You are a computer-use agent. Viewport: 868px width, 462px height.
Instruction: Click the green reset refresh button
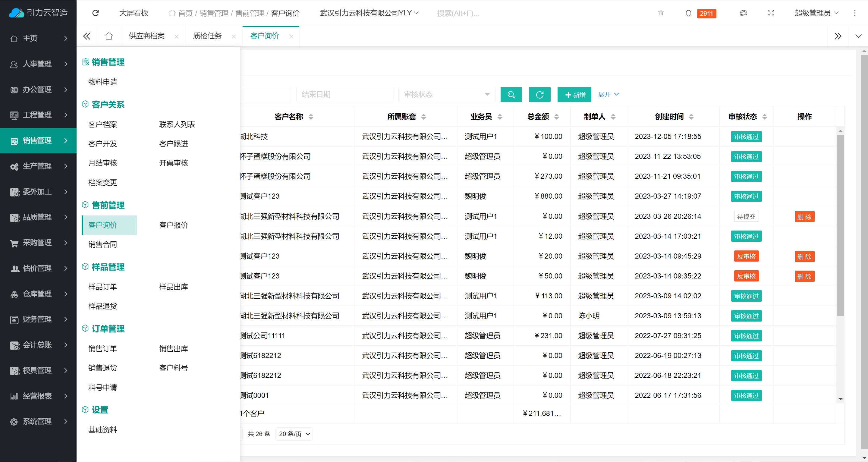[539, 95]
